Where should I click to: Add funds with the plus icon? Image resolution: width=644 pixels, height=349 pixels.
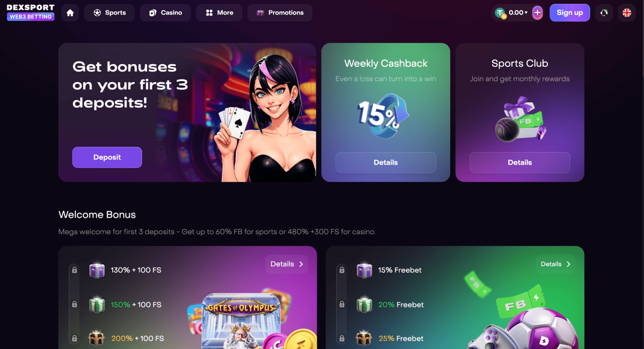[537, 13]
